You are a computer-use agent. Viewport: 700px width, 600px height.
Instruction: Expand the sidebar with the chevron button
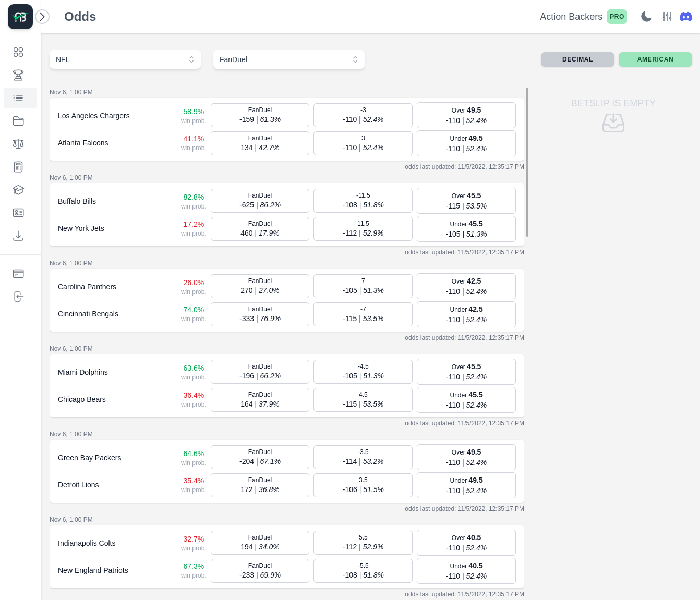[42, 17]
